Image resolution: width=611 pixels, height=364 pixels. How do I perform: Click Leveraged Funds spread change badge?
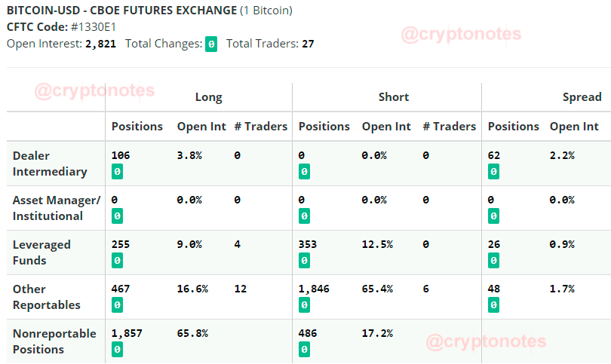point(494,261)
